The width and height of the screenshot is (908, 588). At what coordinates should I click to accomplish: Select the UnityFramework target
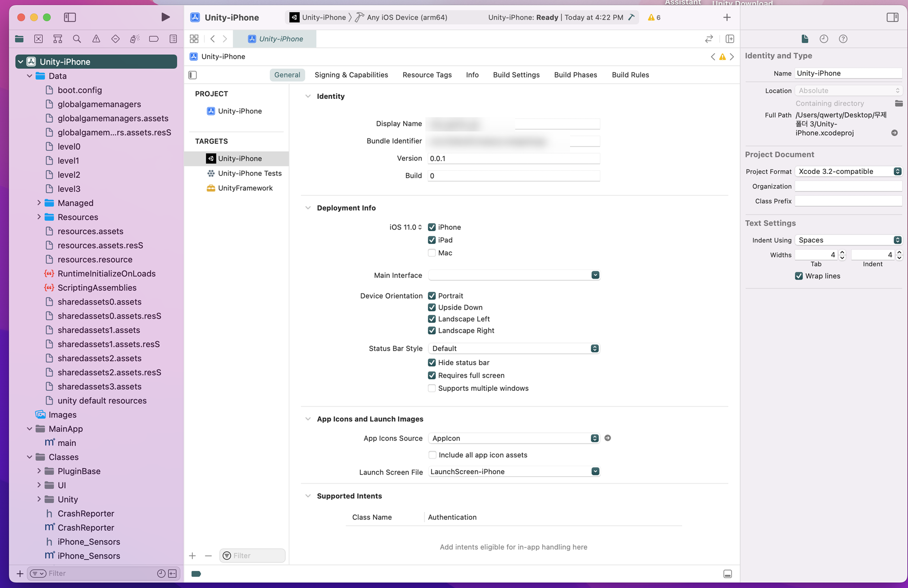[245, 188]
